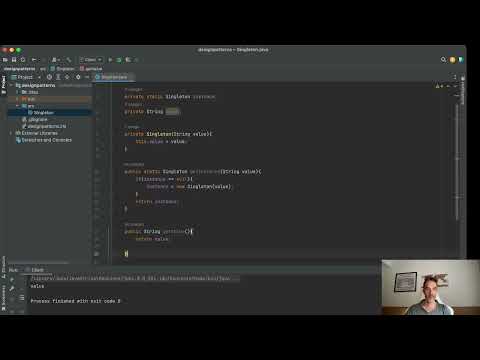Click the getInstance method declaration

pyautogui.click(x=193, y=172)
